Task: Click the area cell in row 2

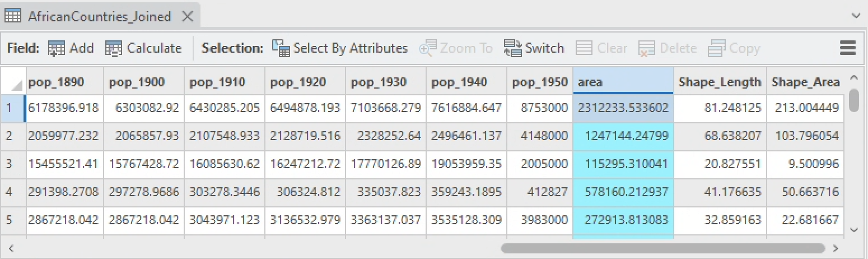Action: click(x=623, y=136)
